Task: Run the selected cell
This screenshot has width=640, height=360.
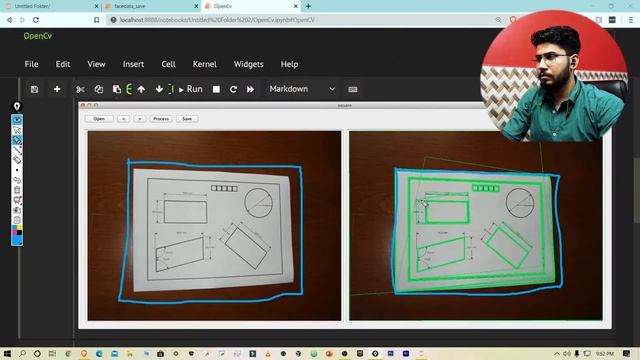Action: [191, 89]
